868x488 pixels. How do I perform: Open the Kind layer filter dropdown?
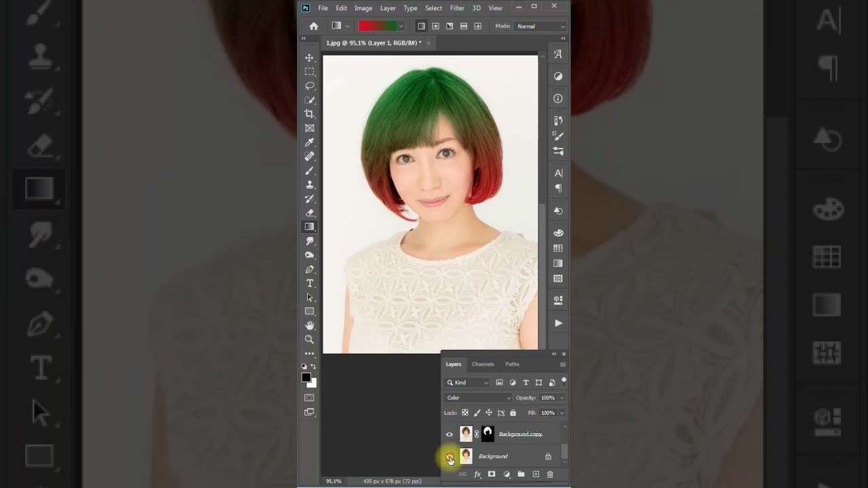click(468, 383)
